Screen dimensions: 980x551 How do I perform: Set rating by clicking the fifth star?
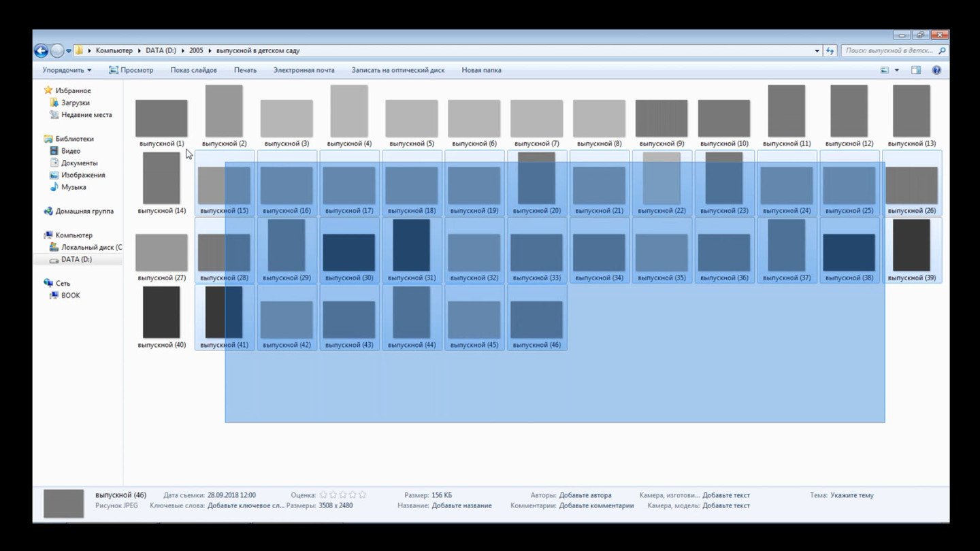[362, 495]
